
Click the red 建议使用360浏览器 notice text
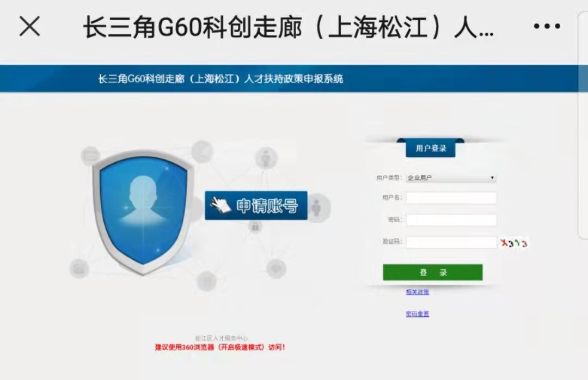click(x=220, y=347)
